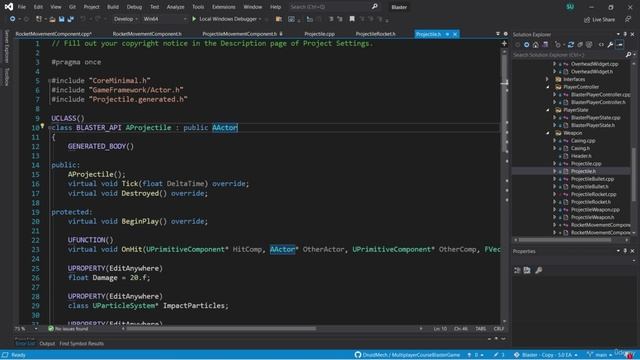Image resolution: width=640 pixels, height=360 pixels.
Task: Click the Save file toolbar icon
Action: click(x=62, y=19)
